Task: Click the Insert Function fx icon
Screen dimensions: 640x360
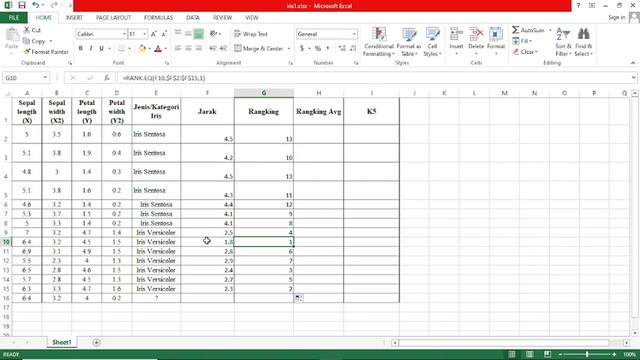Action: (x=107, y=78)
